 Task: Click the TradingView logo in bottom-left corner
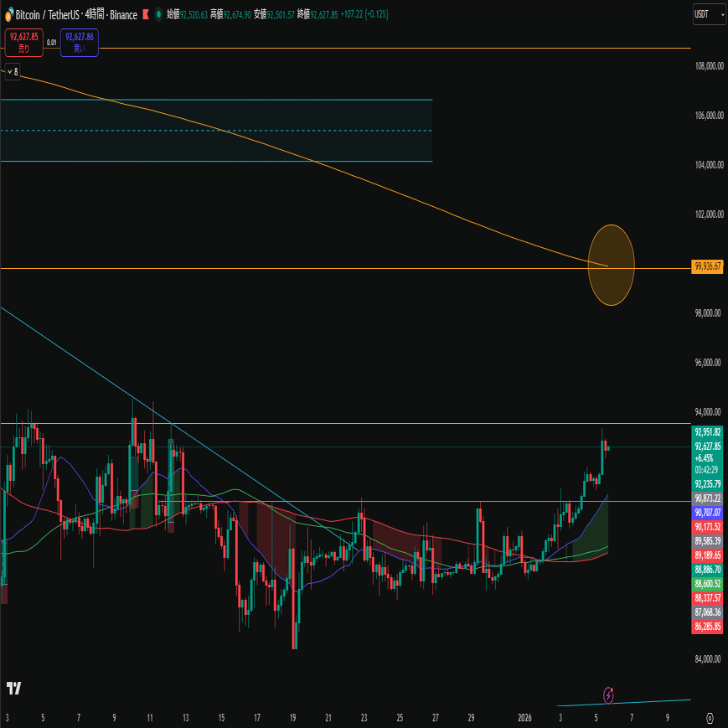pyautogui.click(x=14, y=688)
